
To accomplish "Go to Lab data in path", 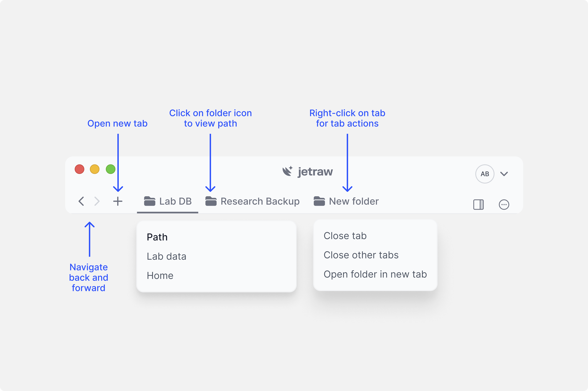I will coord(166,256).
